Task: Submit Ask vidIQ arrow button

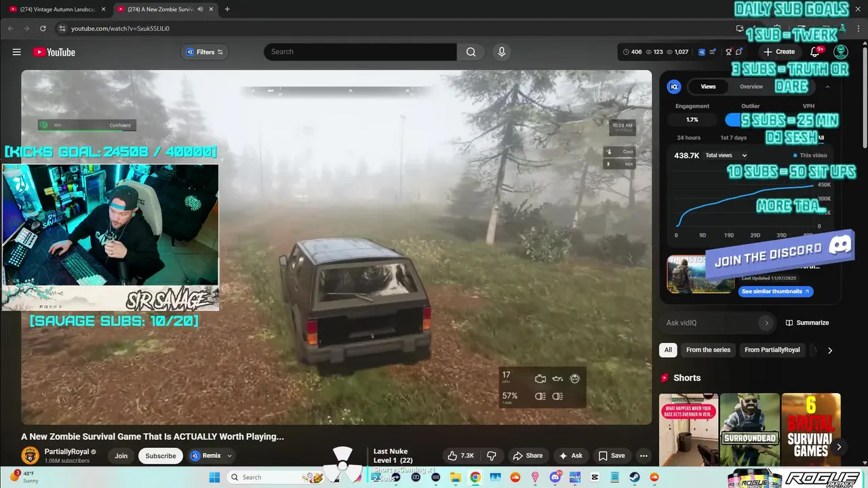Action: coord(767,323)
